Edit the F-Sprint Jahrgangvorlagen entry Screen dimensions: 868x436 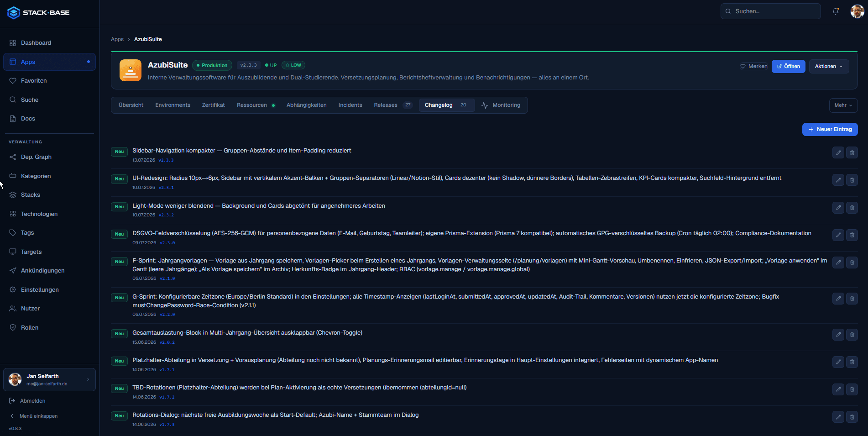(x=838, y=263)
